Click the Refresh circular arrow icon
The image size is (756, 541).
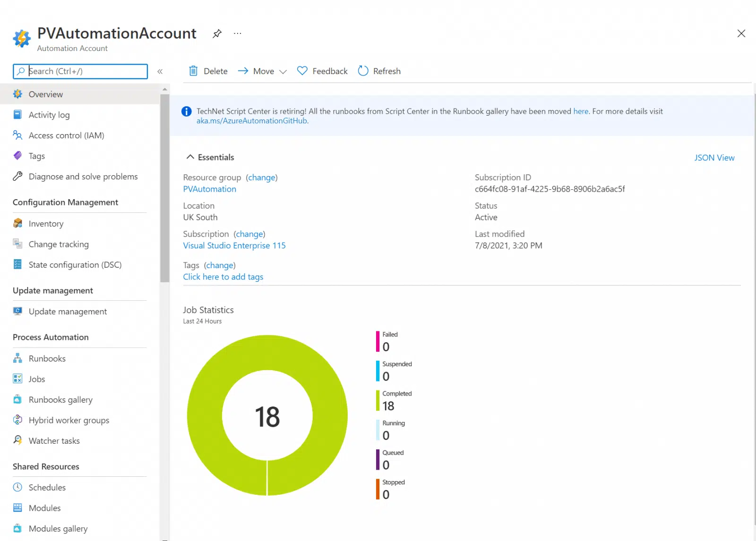coord(363,71)
